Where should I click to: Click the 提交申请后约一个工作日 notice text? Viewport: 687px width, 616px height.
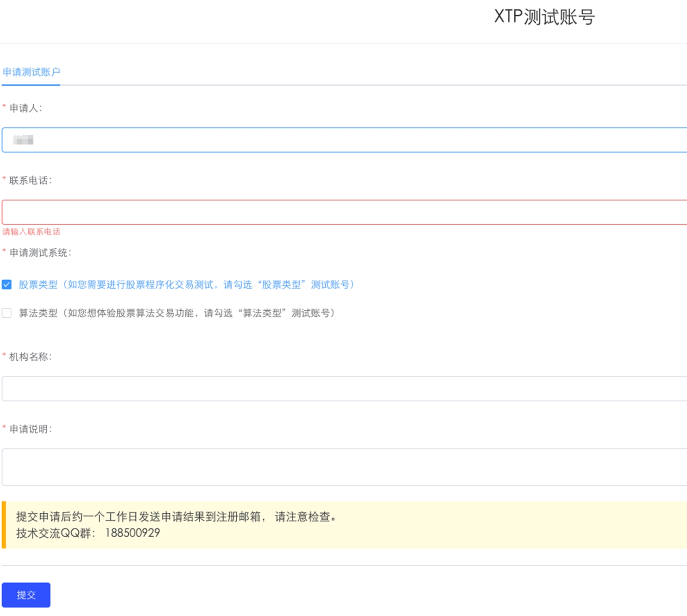coord(176,517)
